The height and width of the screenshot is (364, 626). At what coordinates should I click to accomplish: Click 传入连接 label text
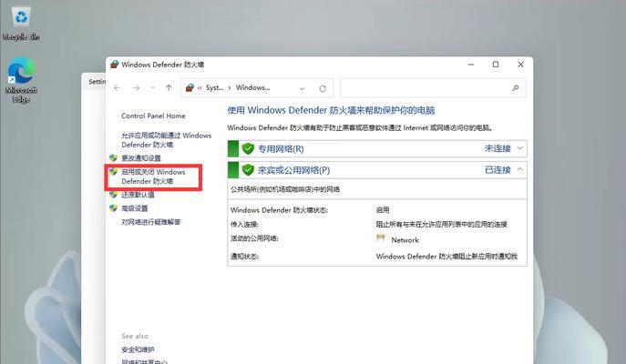tap(244, 225)
